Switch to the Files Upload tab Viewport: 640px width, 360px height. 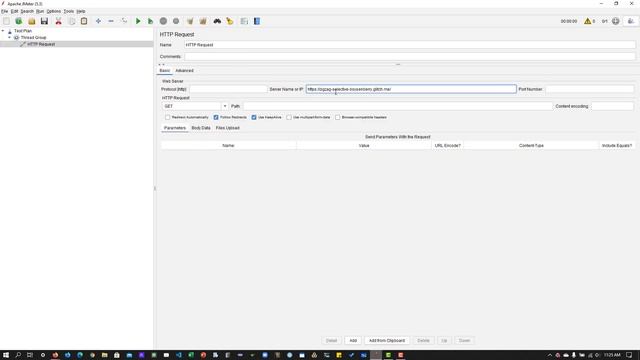point(227,128)
